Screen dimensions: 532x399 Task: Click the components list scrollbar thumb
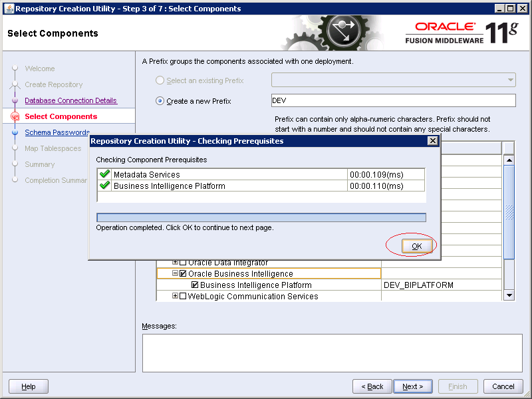point(509,212)
